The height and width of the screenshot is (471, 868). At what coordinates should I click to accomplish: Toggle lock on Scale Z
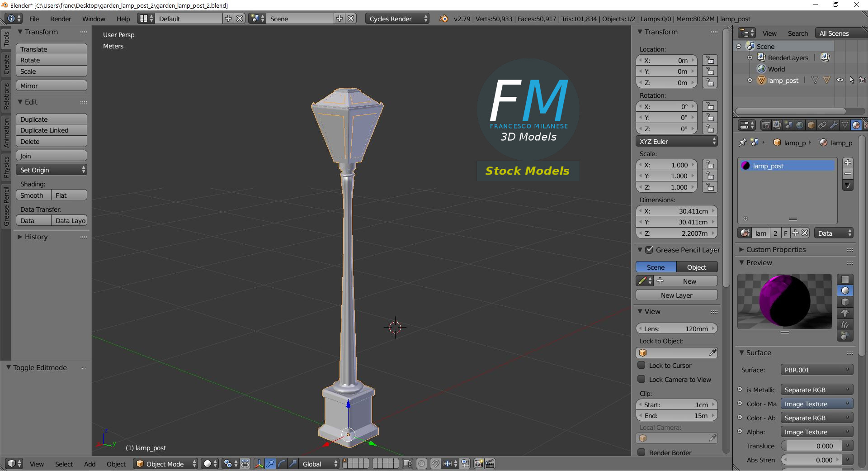[x=710, y=187]
